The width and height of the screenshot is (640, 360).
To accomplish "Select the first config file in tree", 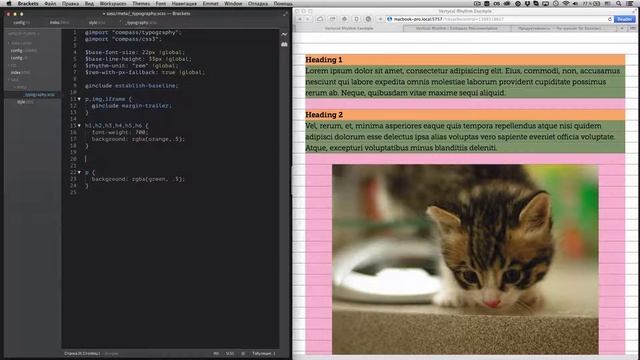I will [x=24, y=51].
